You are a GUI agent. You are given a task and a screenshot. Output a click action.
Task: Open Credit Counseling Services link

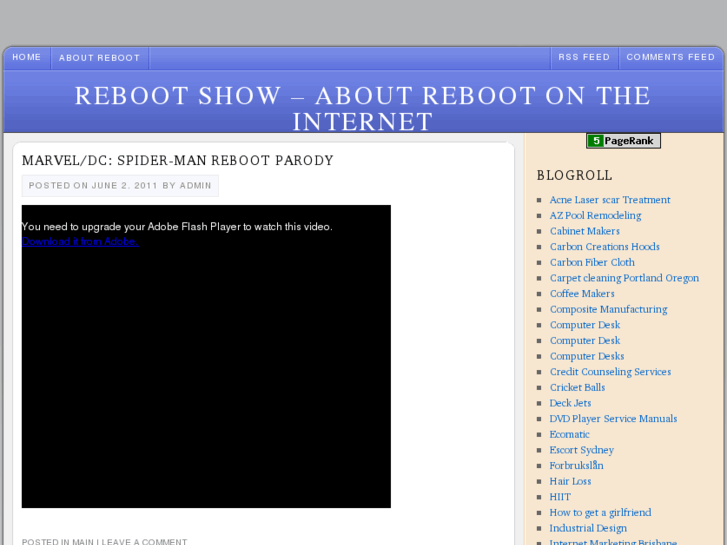tap(610, 372)
